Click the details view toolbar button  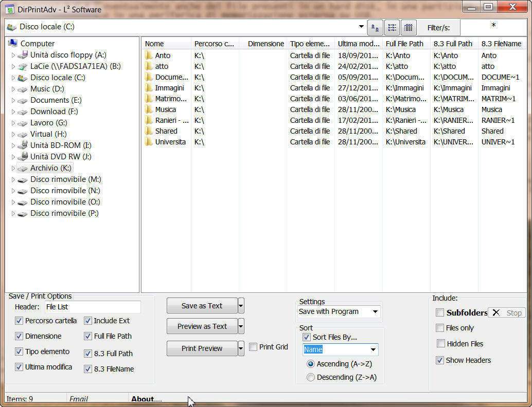(409, 27)
